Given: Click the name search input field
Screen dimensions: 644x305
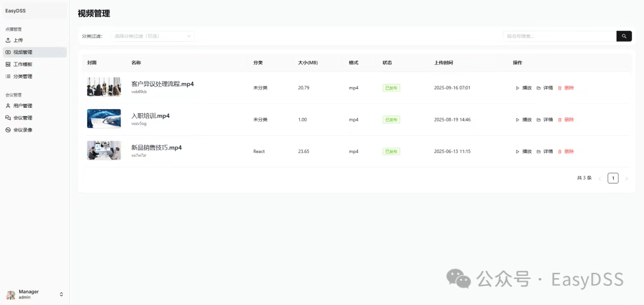Looking at the screenshot, I should [559, 36].
